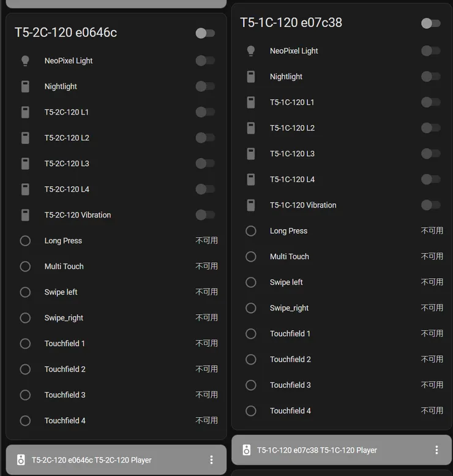The image size is (453, 476).
Task: Click the Long Press circle icon in T5-2C-120 card
Action: pos(25,241)
